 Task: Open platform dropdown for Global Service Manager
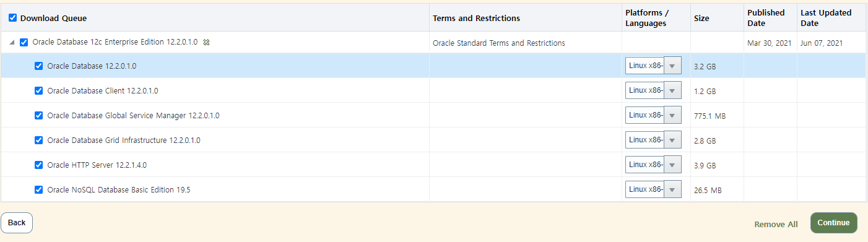coord(653,115)
